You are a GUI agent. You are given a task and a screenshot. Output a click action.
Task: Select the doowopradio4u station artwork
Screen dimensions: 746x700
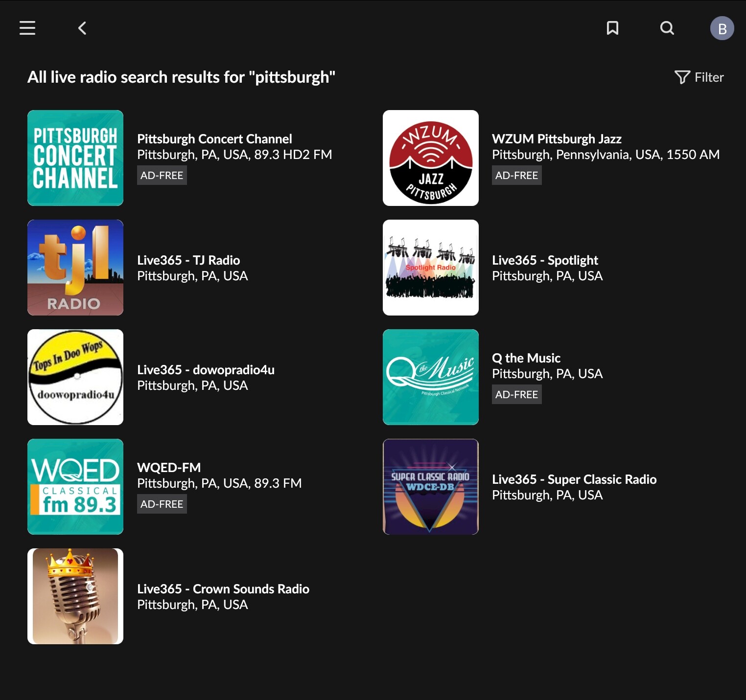75,377
